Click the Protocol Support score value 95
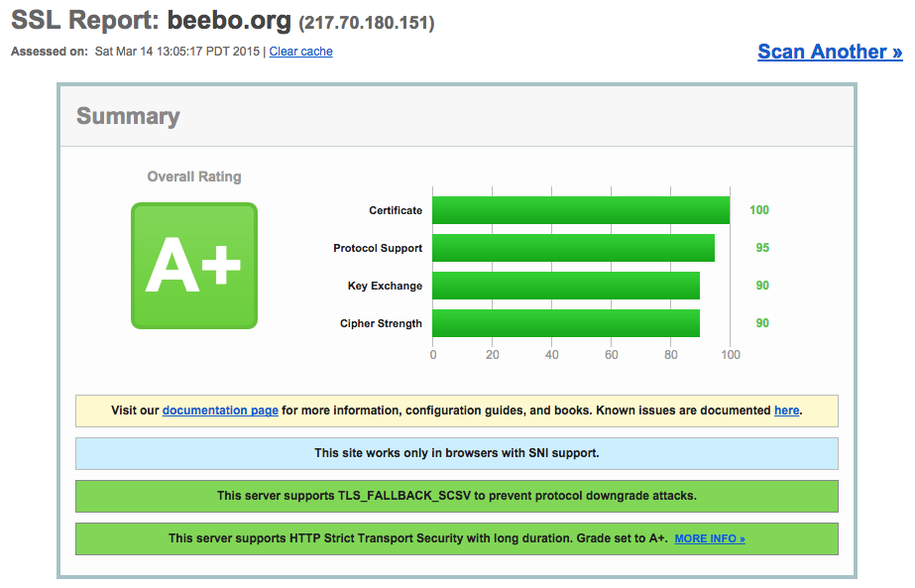Image resolution: width=915 pixels, height=588 pixels. point(762,248)
